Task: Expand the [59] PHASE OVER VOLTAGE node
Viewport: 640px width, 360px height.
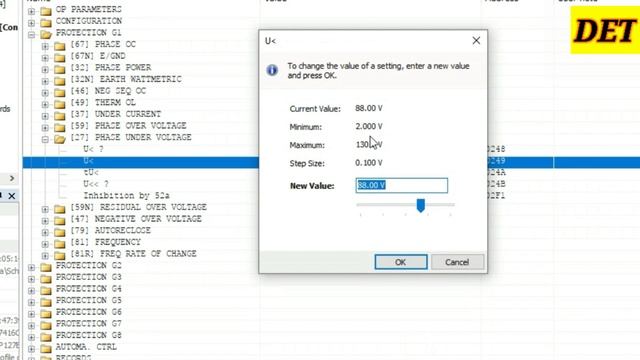Action: click(x=45, y=128)
